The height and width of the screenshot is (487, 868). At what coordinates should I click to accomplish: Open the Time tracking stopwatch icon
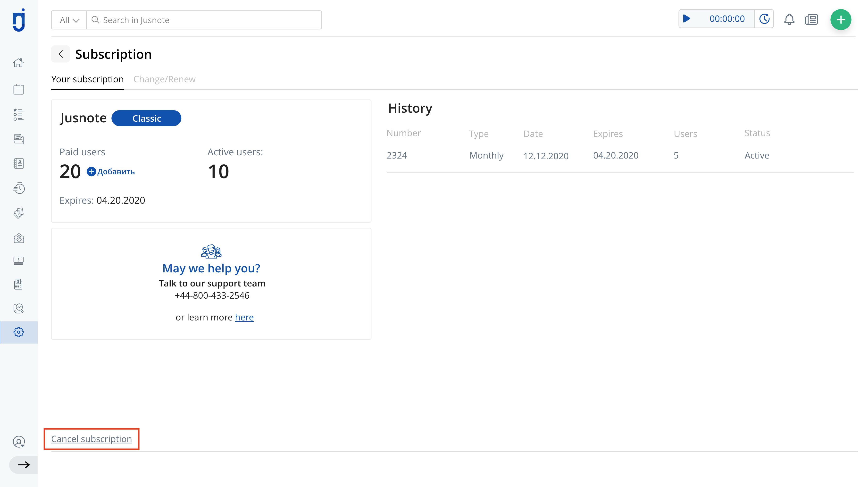click(x=18, y=188)
